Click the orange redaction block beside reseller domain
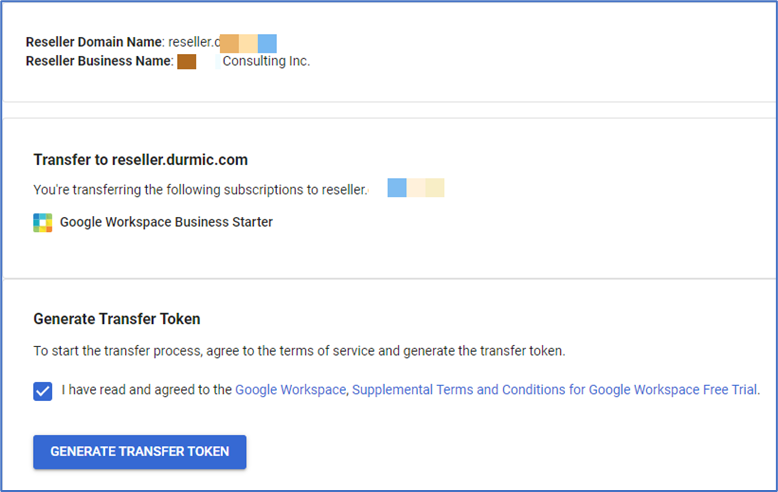The height and width of the screenshot is (492, 778). [229, 44]
